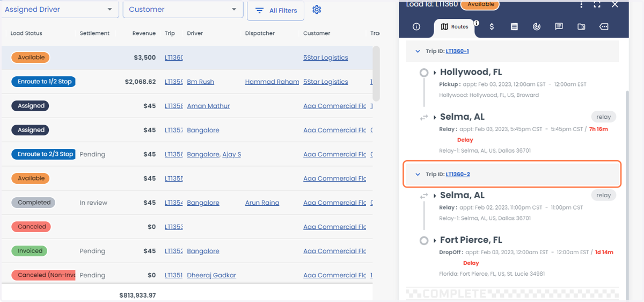
Task: Open the Customer filter dropdown
Action: (x=183, y=9)
